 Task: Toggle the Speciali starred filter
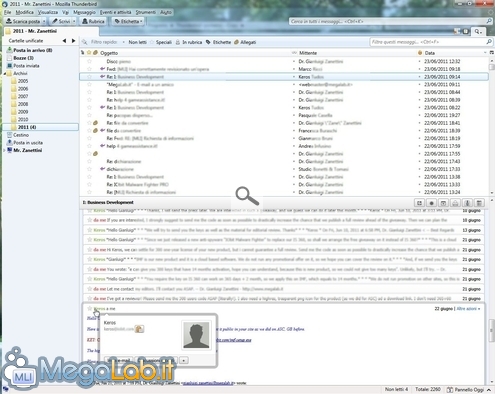pos(161,42)
